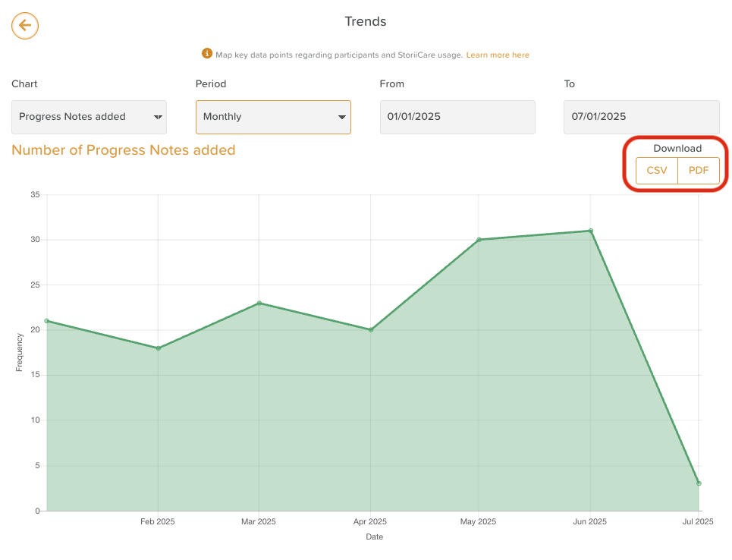
Task: Expand the Period dropdown set to Monthly
Action: coord(273,117)
